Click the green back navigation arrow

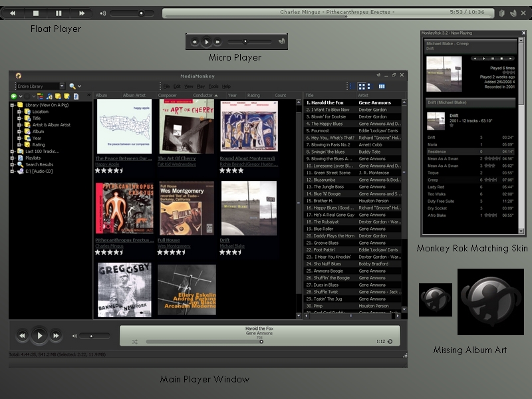coord(14,96)
